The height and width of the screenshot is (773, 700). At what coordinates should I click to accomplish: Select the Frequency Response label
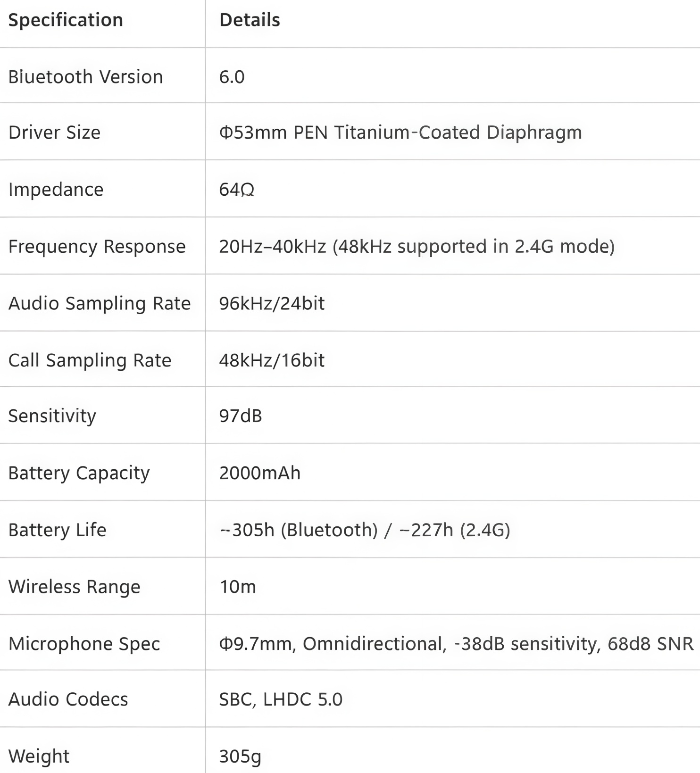coord(97,247)
